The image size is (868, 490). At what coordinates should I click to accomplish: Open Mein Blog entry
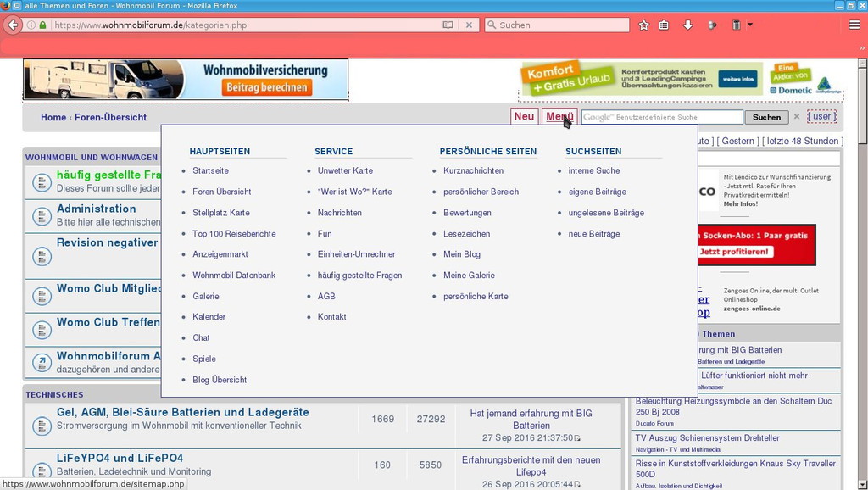[x=462, y=254]
